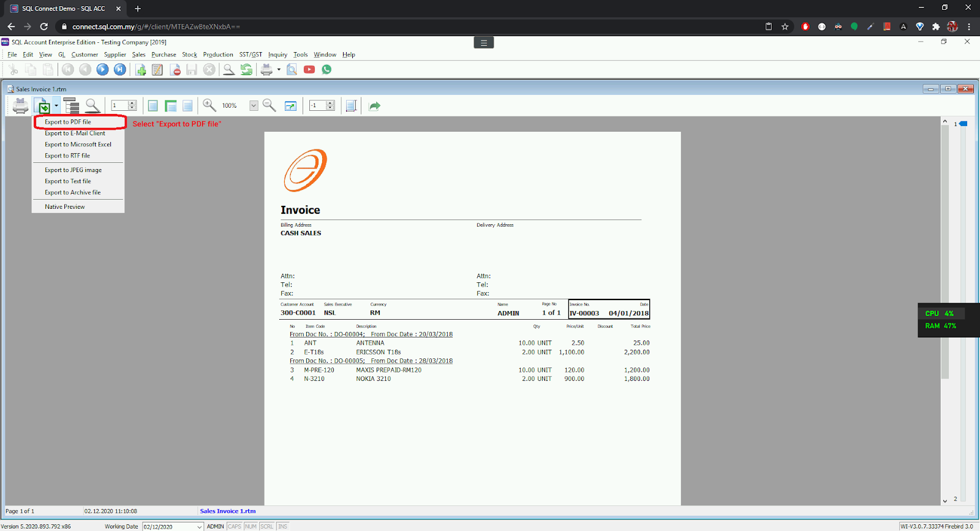Click the browser back arrow
The height and width of the screenshot is (531, 980).
click(x=11, y=26)
